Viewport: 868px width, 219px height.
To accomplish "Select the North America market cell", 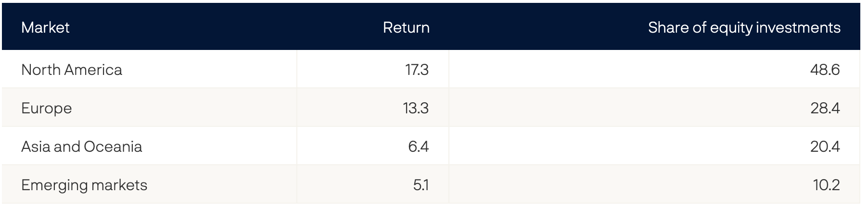I will (x=72, y=70).
